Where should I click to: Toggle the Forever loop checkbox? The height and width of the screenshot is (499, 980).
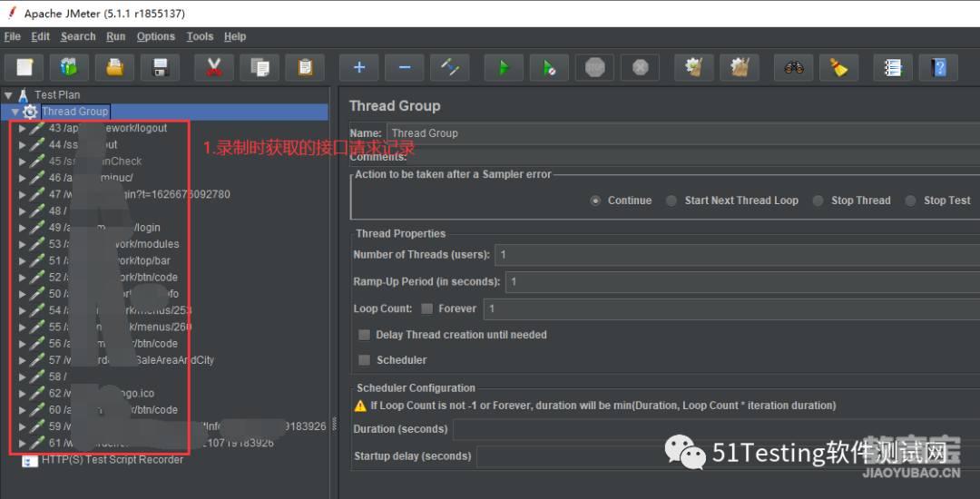pyautogui.click(x=426, y=308)
